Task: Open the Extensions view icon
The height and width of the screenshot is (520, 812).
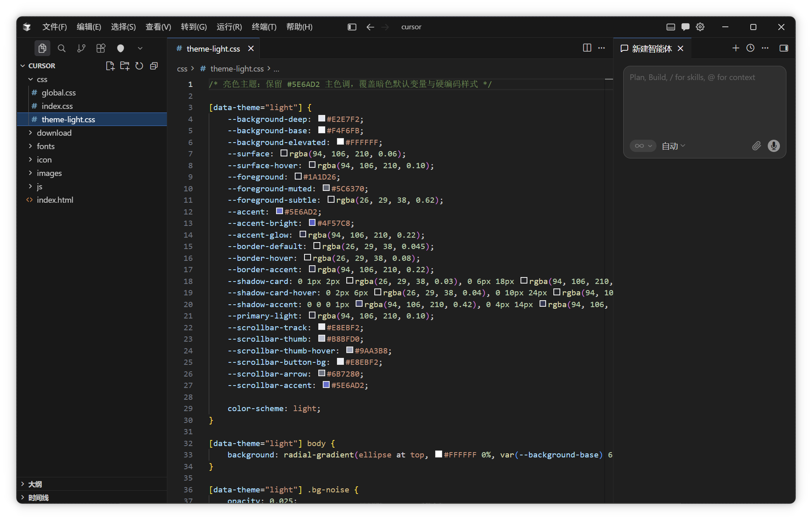Action: coord(101,48)
